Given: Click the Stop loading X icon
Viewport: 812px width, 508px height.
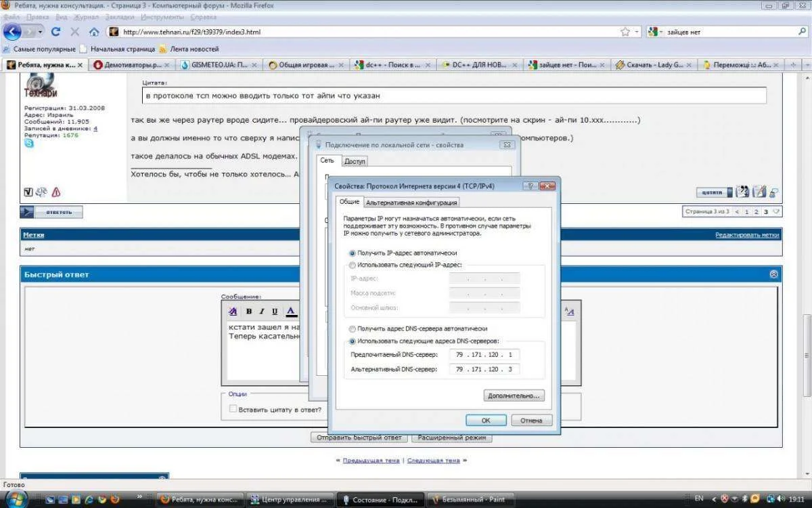Looking at the screenshot, I should click(x=75, y=32).
